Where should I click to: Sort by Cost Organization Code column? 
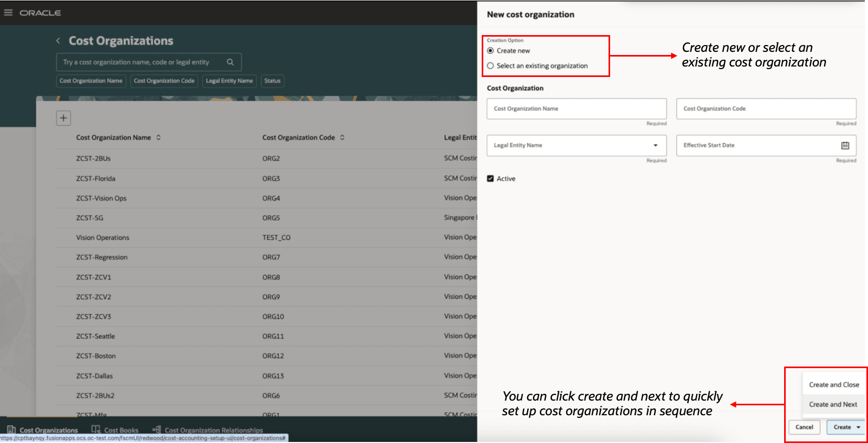(342, 137)
